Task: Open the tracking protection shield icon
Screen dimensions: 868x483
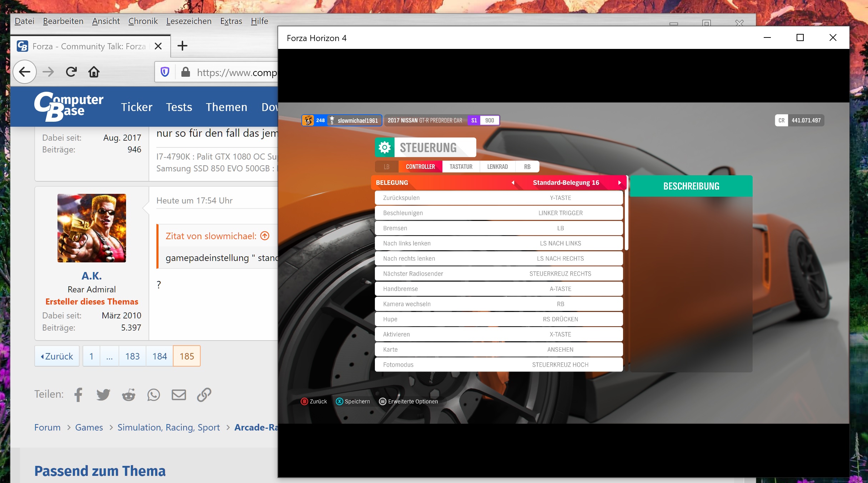Action: 165,72
